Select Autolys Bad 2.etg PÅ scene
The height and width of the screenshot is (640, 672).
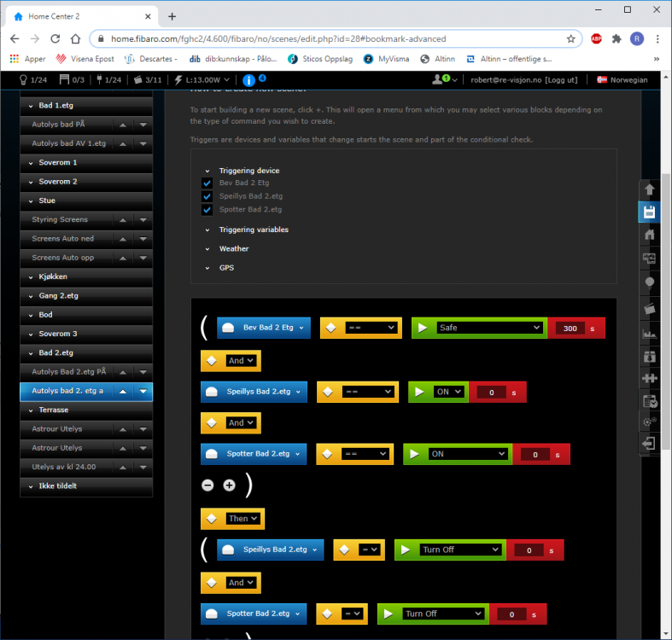tap(69, 372)
